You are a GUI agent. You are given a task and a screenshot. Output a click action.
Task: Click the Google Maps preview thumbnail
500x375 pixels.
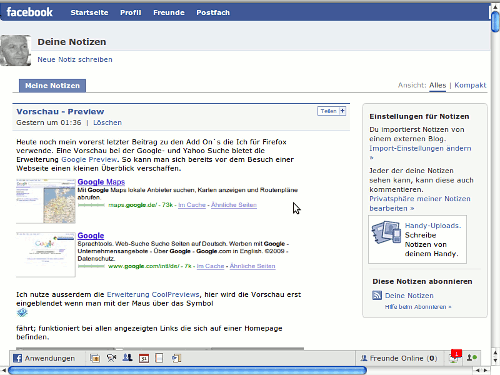pos(46,201)
